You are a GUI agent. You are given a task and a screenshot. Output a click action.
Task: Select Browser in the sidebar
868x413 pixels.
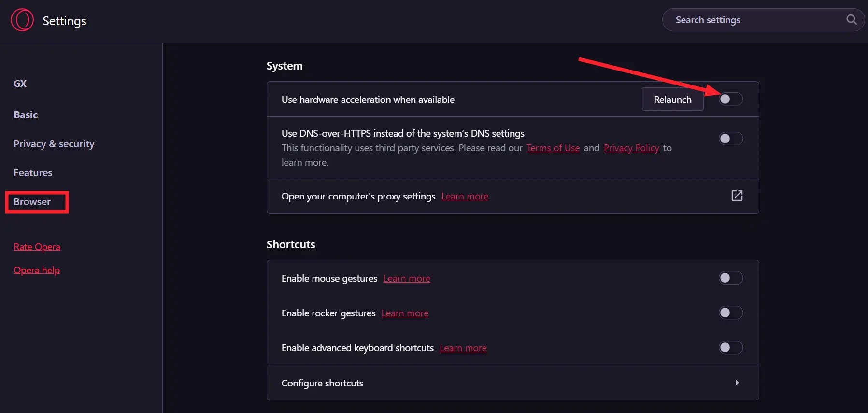coord(32,202)
